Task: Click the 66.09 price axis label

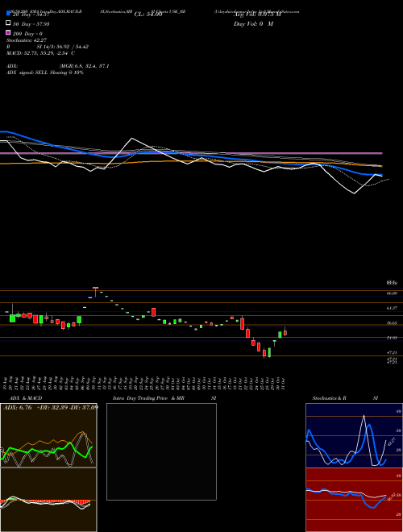Action: tap(393, 293)
